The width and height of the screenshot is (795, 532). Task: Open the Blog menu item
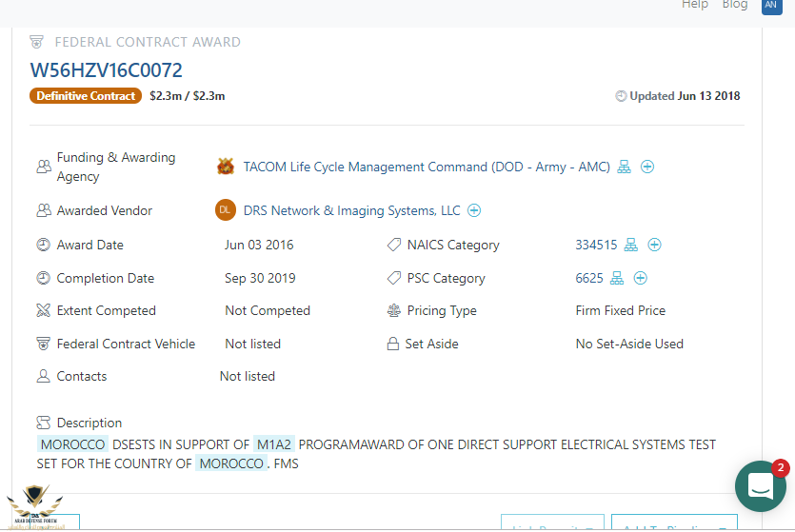[x=735, y=5]
